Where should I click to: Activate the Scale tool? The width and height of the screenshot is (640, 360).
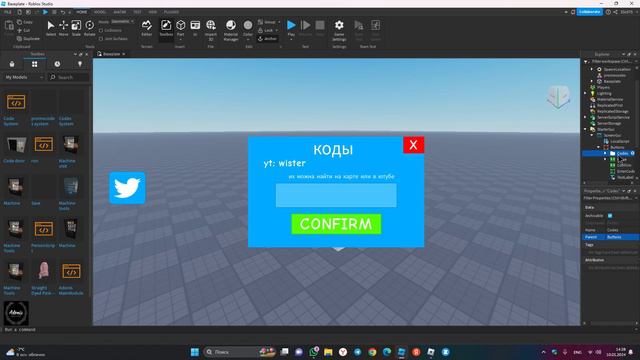[x=76, y=28]
